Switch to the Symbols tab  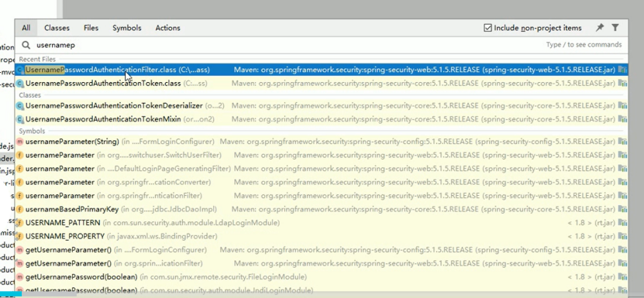tap(127, 28)
